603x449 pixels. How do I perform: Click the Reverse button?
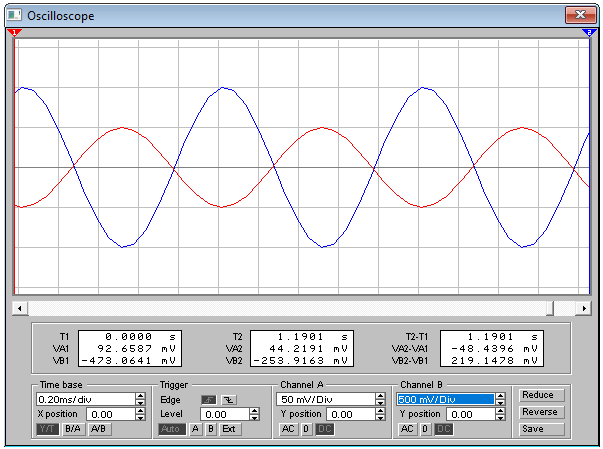(540, 412)
